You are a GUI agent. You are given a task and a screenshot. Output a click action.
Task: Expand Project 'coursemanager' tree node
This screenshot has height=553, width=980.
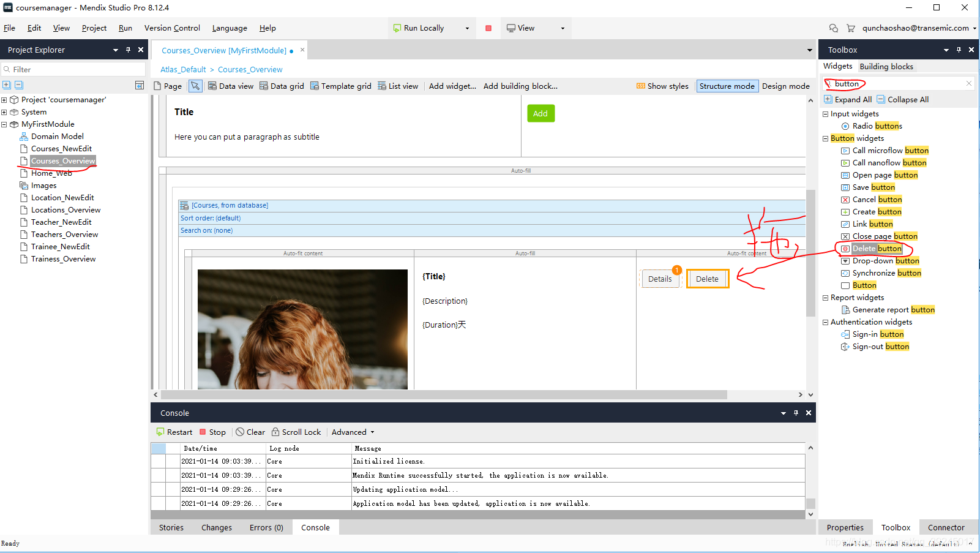coord(4,100)
